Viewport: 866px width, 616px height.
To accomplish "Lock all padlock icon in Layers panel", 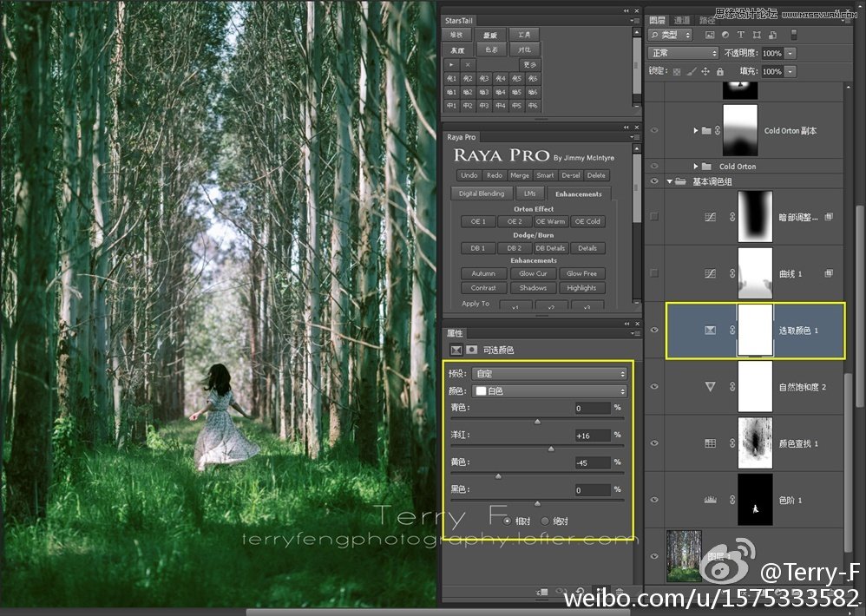I will (x=719, y=72).
